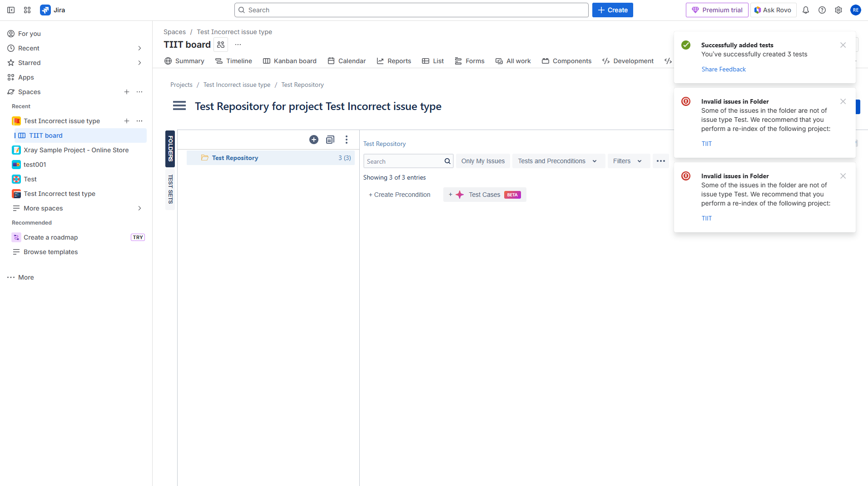
Task: Click the test repository Search field
Action: pos(403,161)
